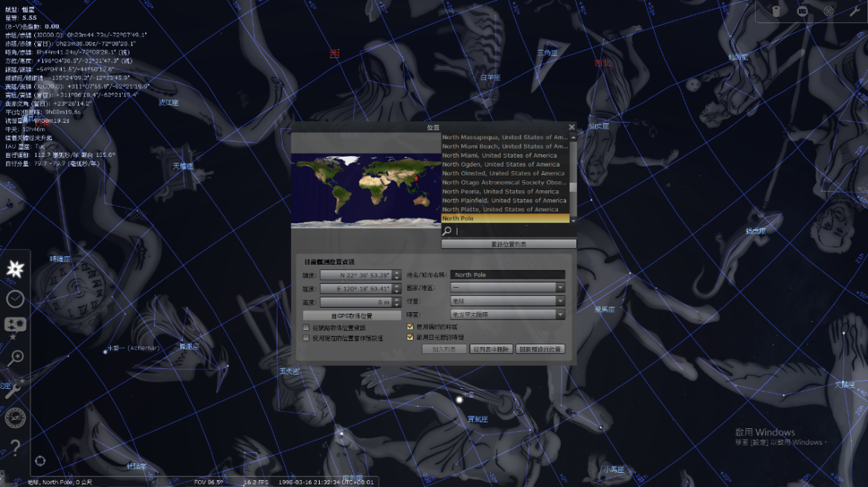Enable 使用現在的位置當作預設值 checkbox
Screen dimensions: 868x487
point(306,338)
